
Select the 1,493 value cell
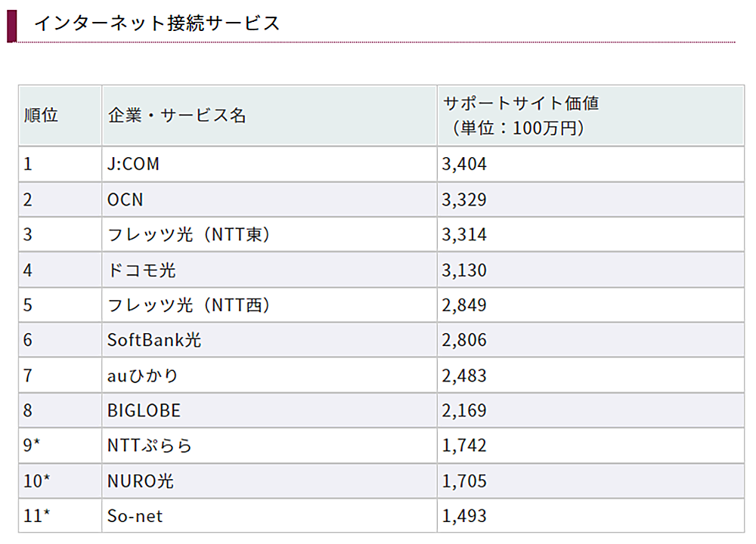tap(465, 517)
